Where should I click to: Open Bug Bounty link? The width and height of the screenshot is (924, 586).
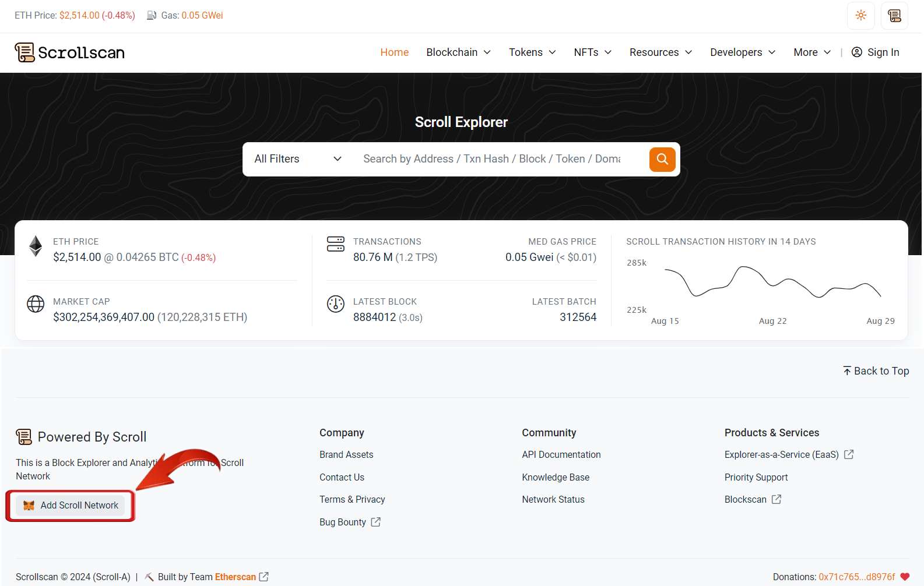pos(343,523)
